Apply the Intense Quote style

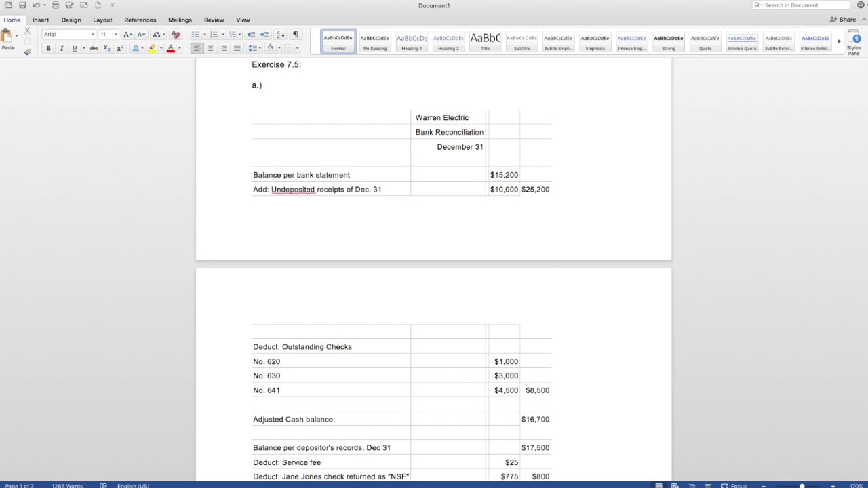[742, 41]
